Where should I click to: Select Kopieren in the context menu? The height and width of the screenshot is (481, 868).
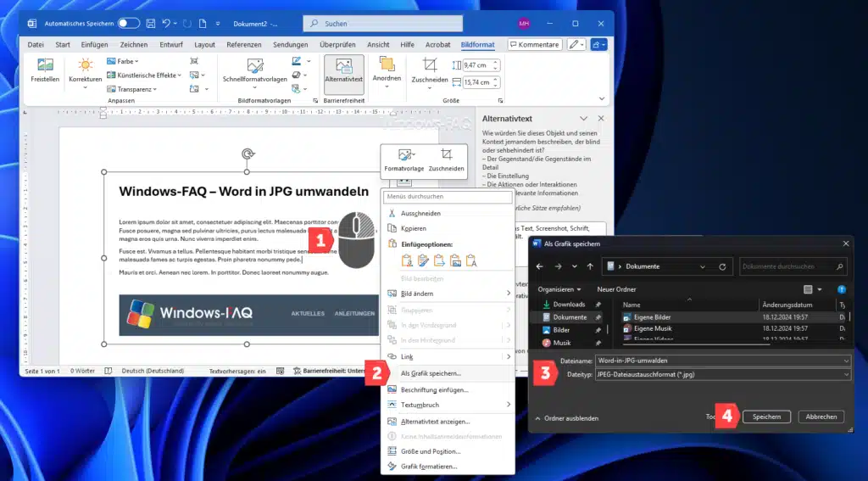[x=448, y=228]
